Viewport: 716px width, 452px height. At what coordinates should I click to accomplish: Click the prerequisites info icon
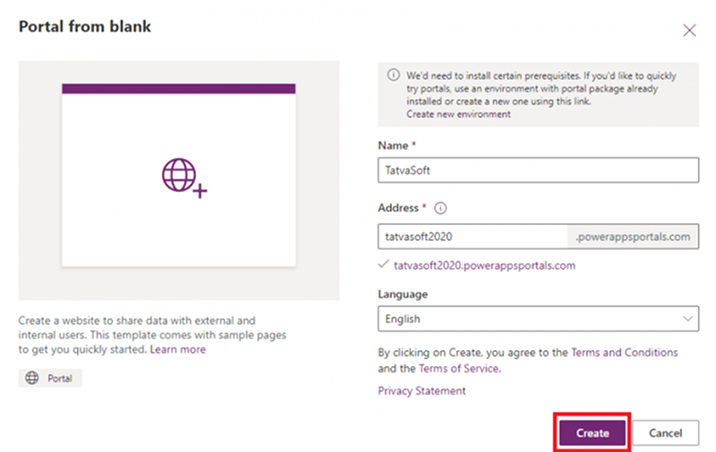pos(393,75)
